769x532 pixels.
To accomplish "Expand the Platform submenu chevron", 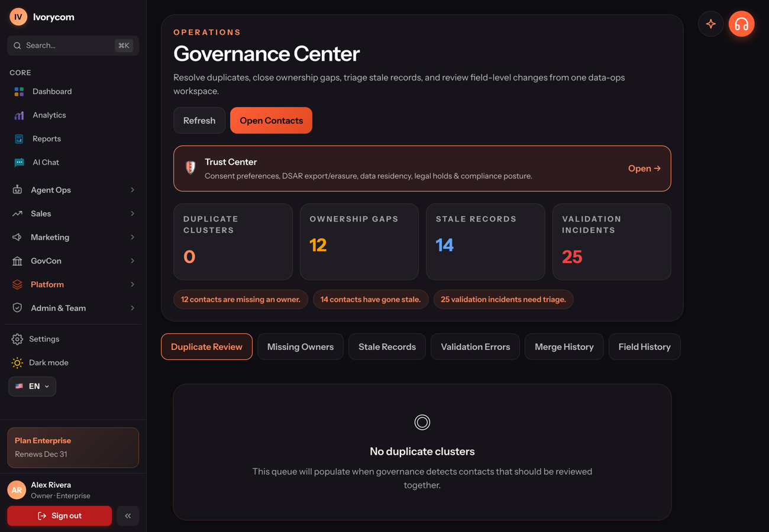I will [x=133, y=284].
